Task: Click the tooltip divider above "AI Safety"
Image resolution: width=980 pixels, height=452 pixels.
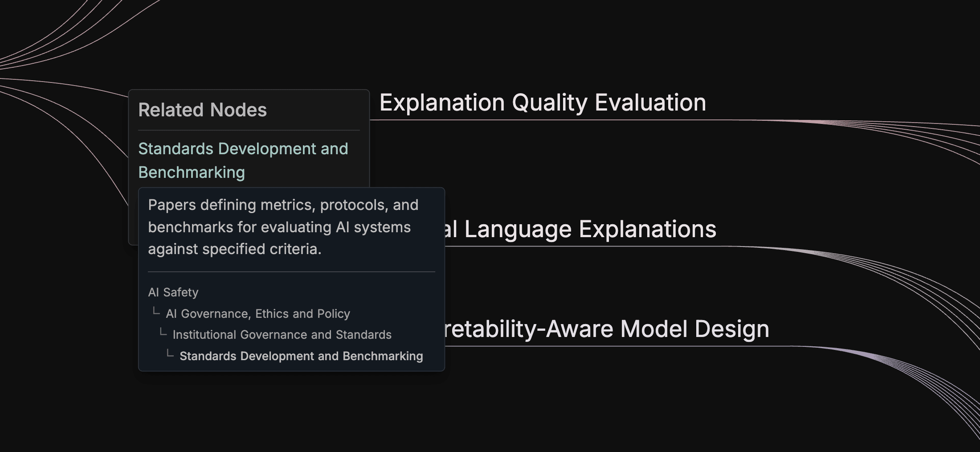Action: [291, 271]
